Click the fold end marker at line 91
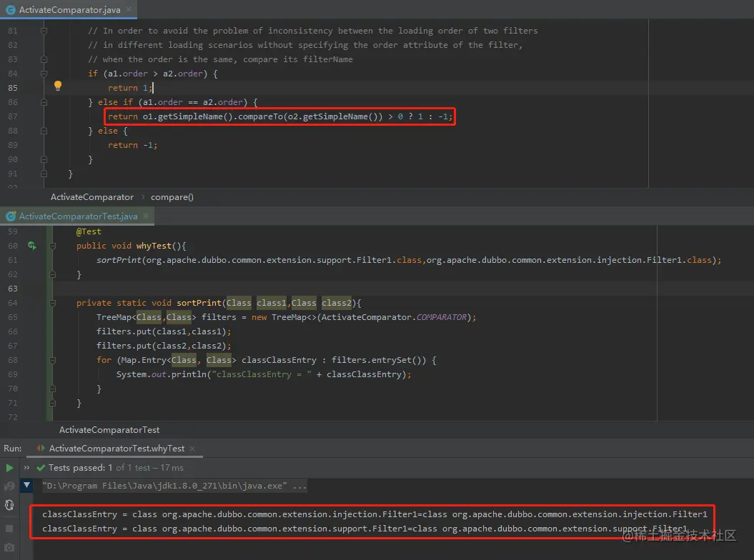 coord(44,174)
